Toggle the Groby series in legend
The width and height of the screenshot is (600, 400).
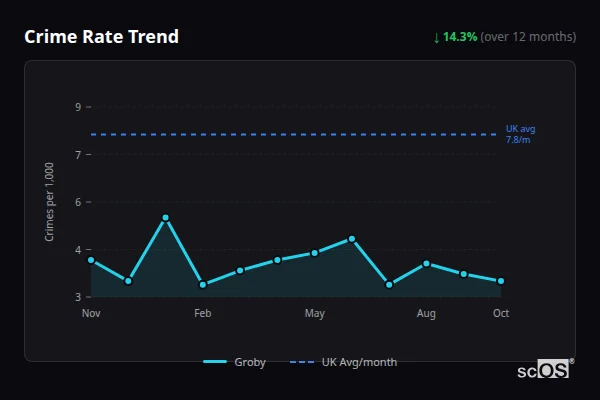(x=234, y=362)
